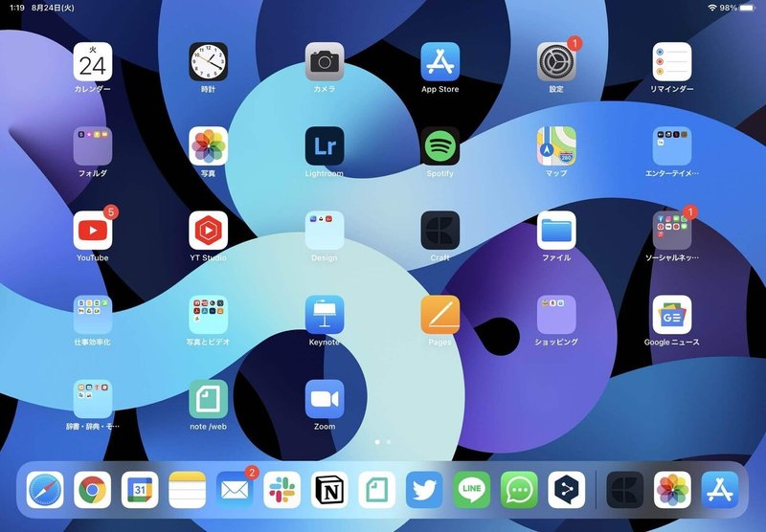
Task: Open Chrome from the dock
Action: (92, 490)
